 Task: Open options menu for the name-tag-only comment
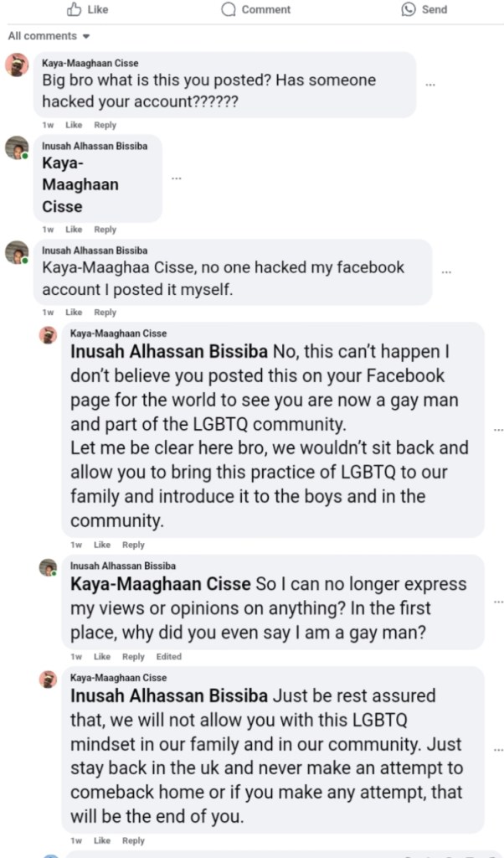(x=176, y=178)
